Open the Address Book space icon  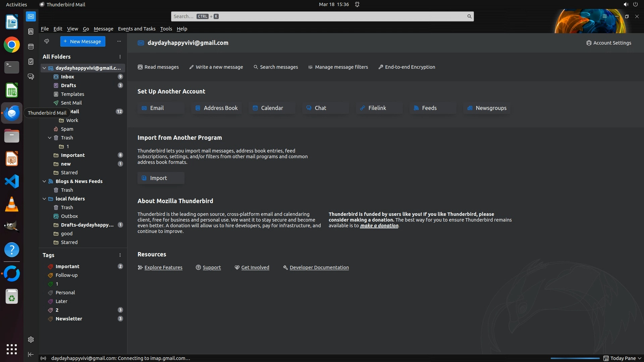pyautogui.click(x=31, y=32)
